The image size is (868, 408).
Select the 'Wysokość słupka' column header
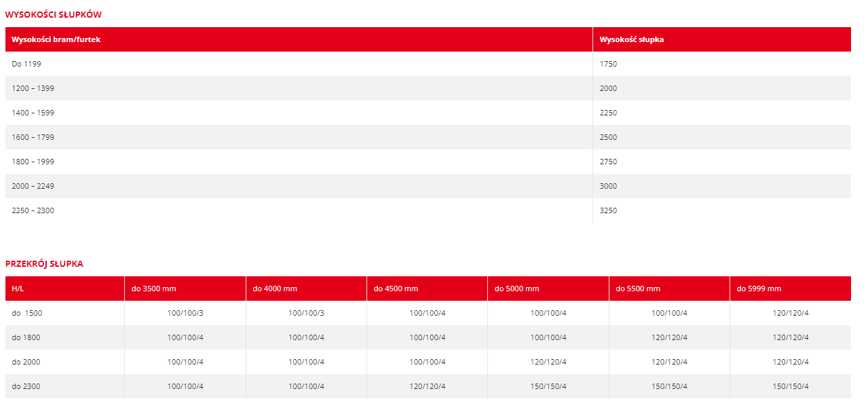coord(722,39)
